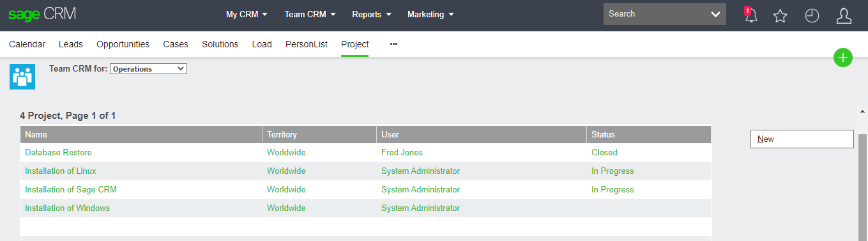Open the search type dropdown arrow
The height and width of the screenshot is (241, 868).
tap(715, 14)
